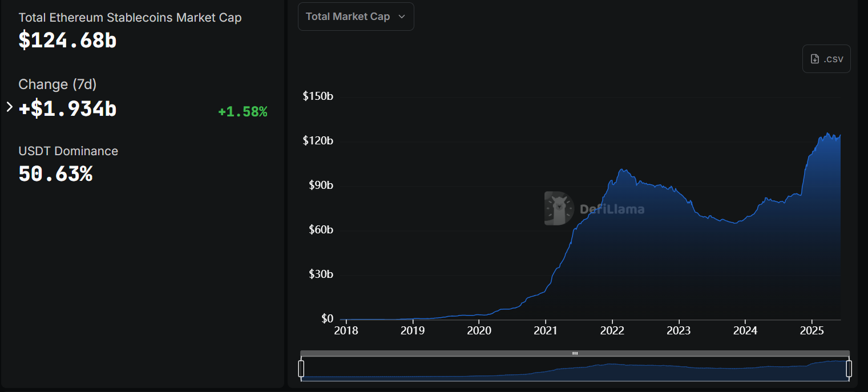Click the download file icon beside .csv
Viewport: 868px width, 392px height.
(x=815, y=59)
